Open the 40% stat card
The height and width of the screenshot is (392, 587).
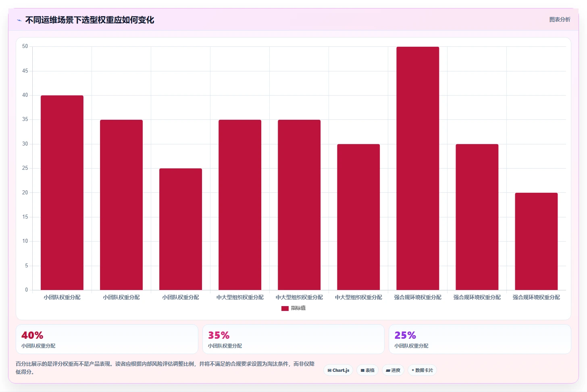107,339
